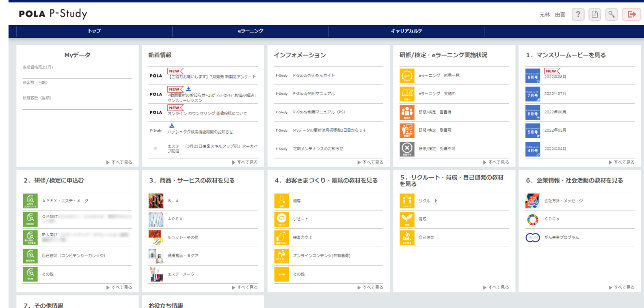
Task: Open the SDGs color wheel icon
Action: [533, 219]
